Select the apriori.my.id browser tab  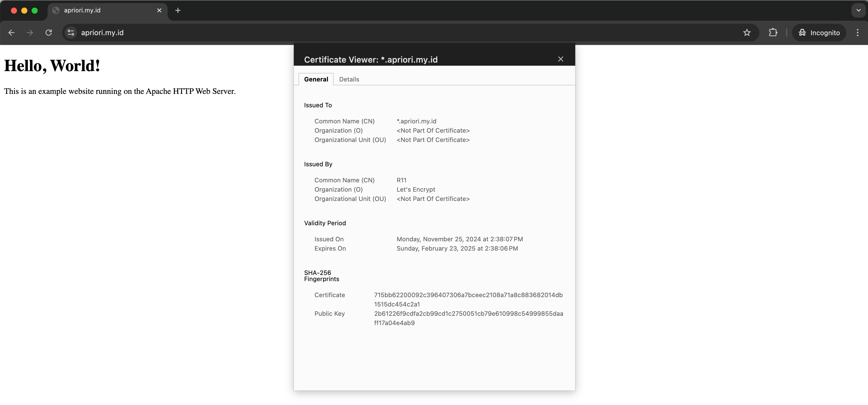(107, 10)
